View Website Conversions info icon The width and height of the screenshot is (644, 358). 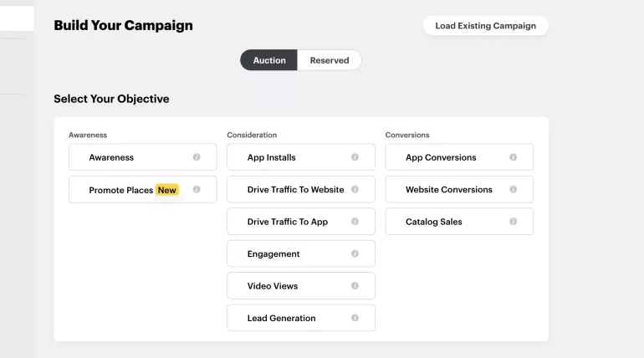click(513, 189)
